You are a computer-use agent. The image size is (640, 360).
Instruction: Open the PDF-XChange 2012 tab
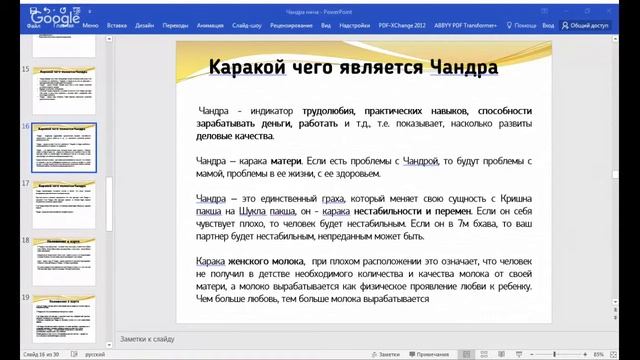(x=402, y=25)
